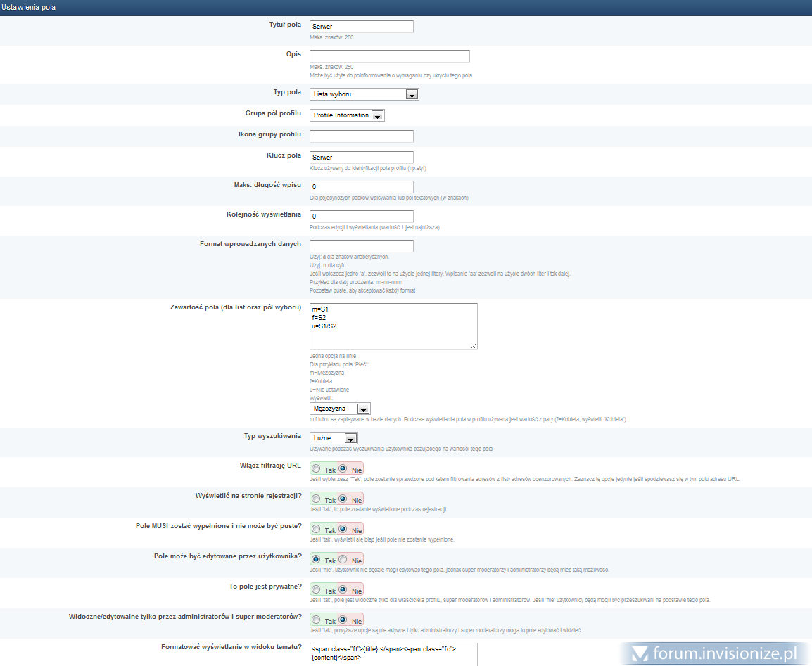Focus the Maks. długość wpisu field
Screen dimensions: 812x666
tap(361, 187)
